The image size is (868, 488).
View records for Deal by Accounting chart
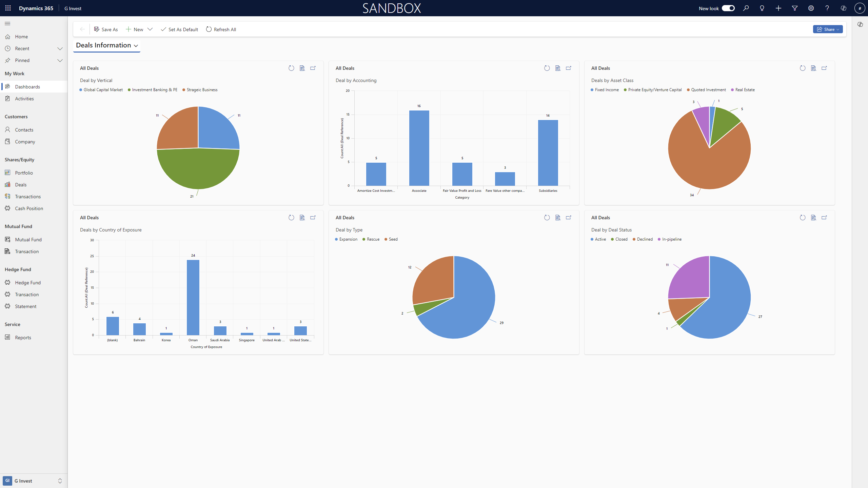pos(558,68)
